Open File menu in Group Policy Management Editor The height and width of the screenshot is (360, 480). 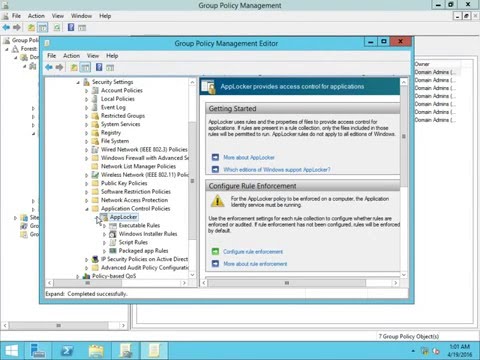[52, 56]
